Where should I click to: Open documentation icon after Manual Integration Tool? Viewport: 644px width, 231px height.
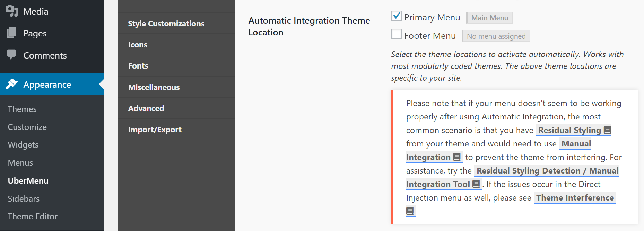tap(477, 184)
